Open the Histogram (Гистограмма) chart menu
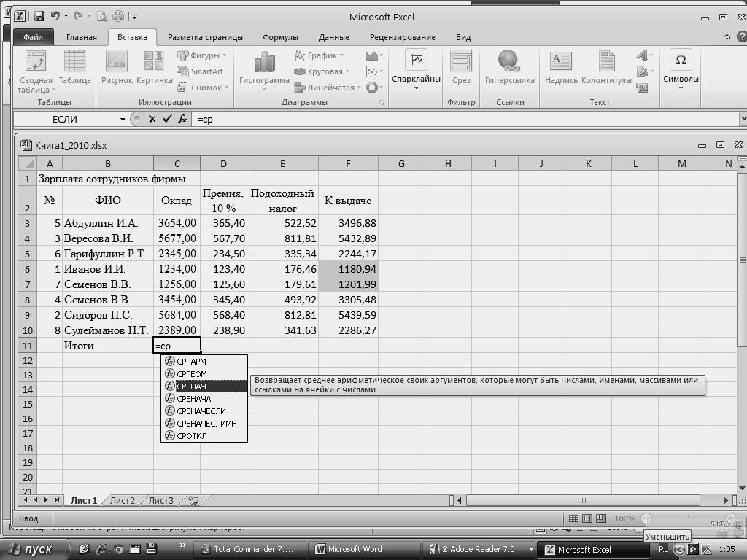This screenshot has height=560, width=747. [x=264, y=71]
